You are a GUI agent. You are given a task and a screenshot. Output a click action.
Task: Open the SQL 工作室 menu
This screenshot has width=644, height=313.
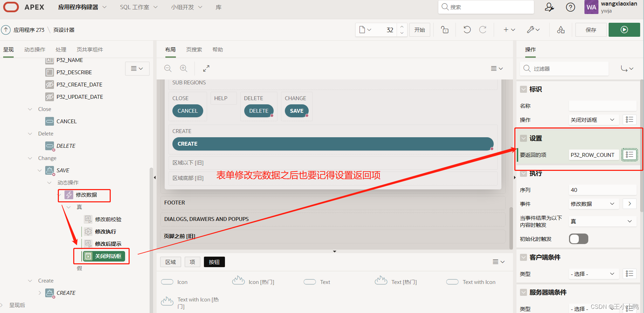click(139, 7)
